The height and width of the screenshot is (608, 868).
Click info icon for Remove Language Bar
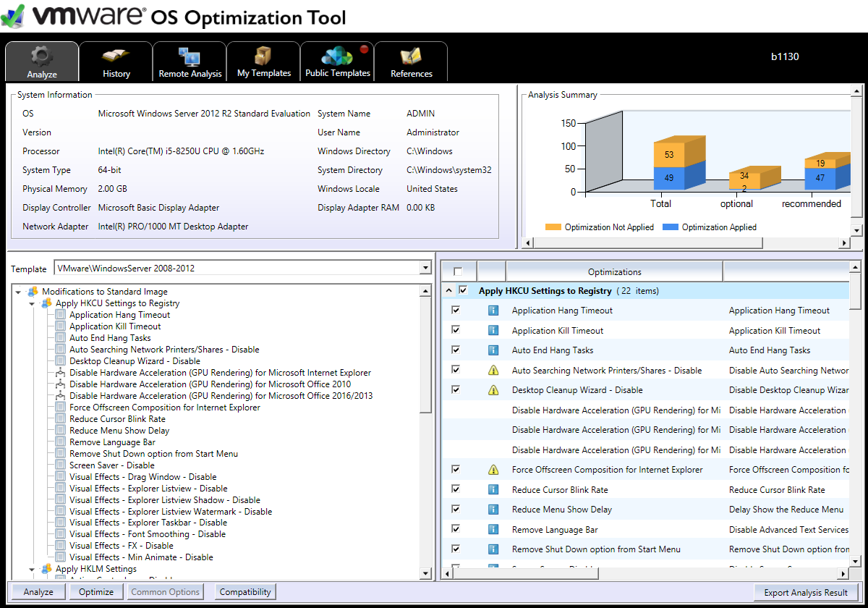pos(493,530)
